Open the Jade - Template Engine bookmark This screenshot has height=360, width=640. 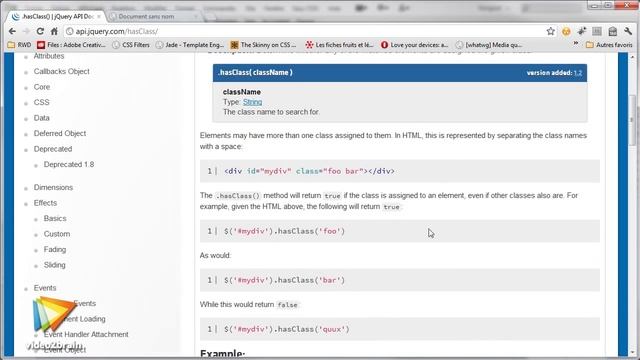point(190,45)
